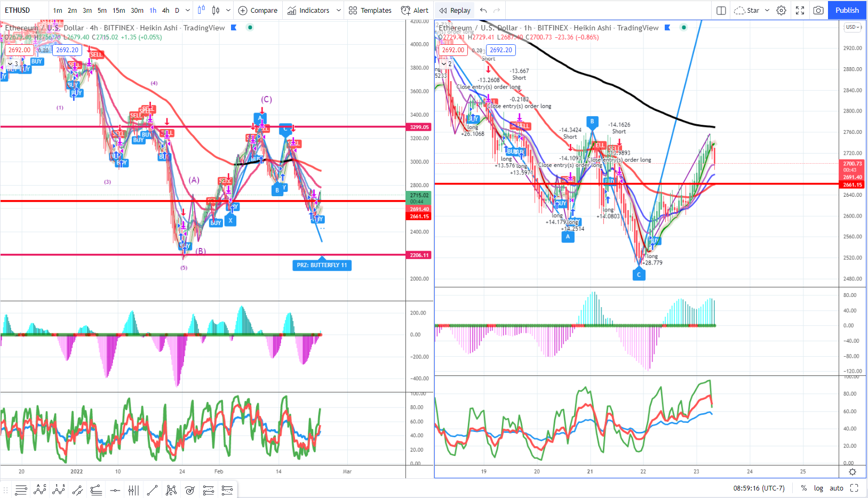Image resolution: width=868 pixels, height=498 pixels.
Task: Switch to the 5m interval
Action: click(x=102, y=10)
